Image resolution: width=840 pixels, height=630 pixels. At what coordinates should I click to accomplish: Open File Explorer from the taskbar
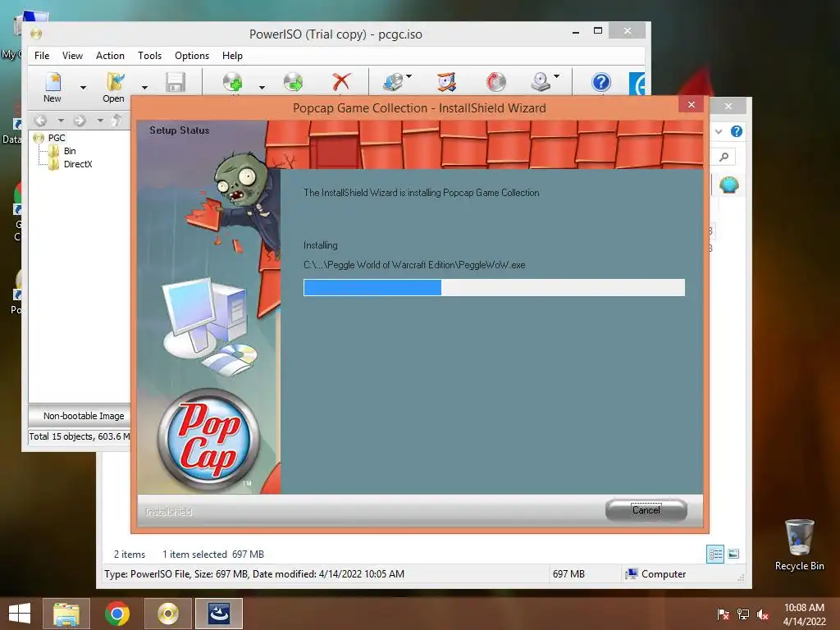[x=66, y=614]
